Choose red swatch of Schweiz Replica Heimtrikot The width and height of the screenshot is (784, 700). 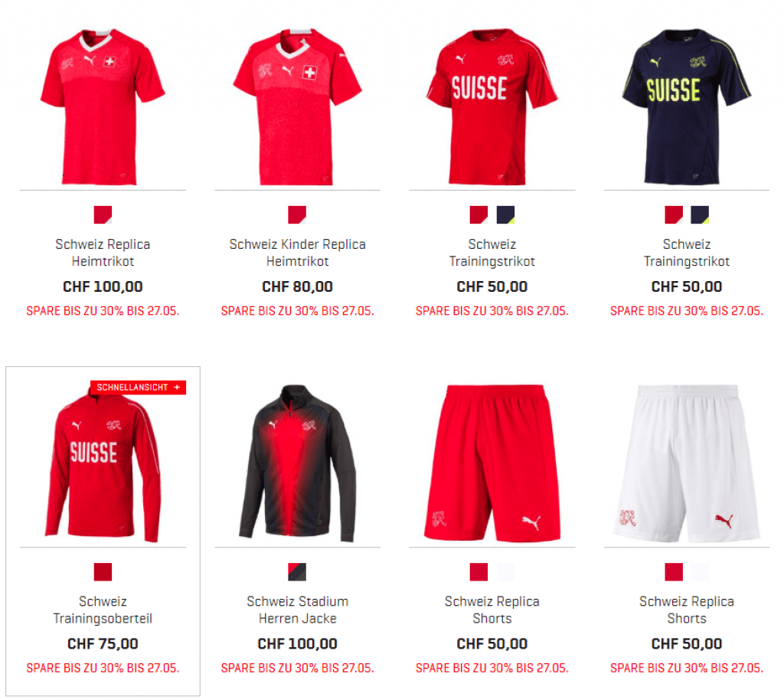[103, 215]
